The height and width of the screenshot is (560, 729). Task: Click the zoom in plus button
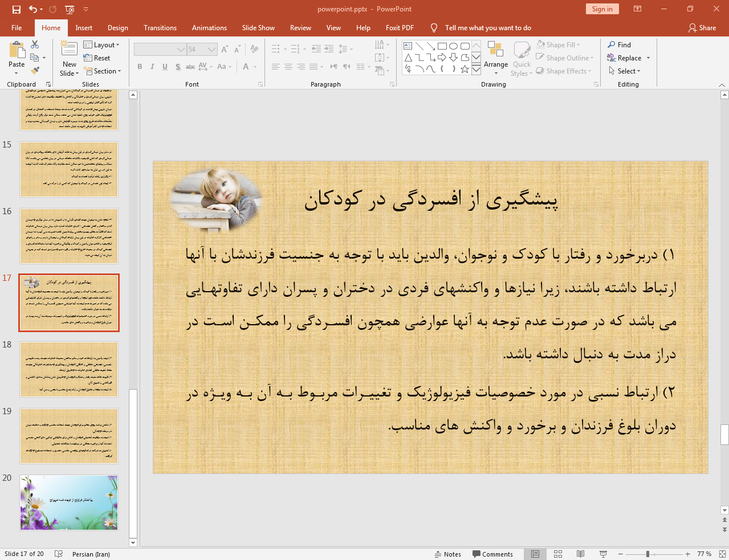point(688,554)
